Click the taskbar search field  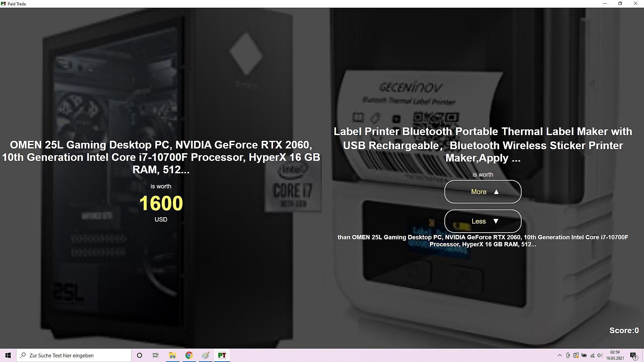coord(74,355)
